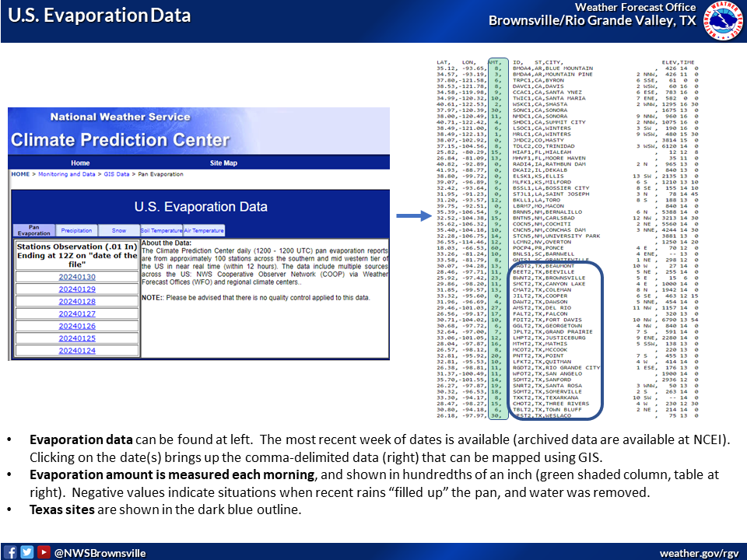Click the 'Texas sites' bullet text
This screenshot has height=560, width=747.
click(62, 509)
